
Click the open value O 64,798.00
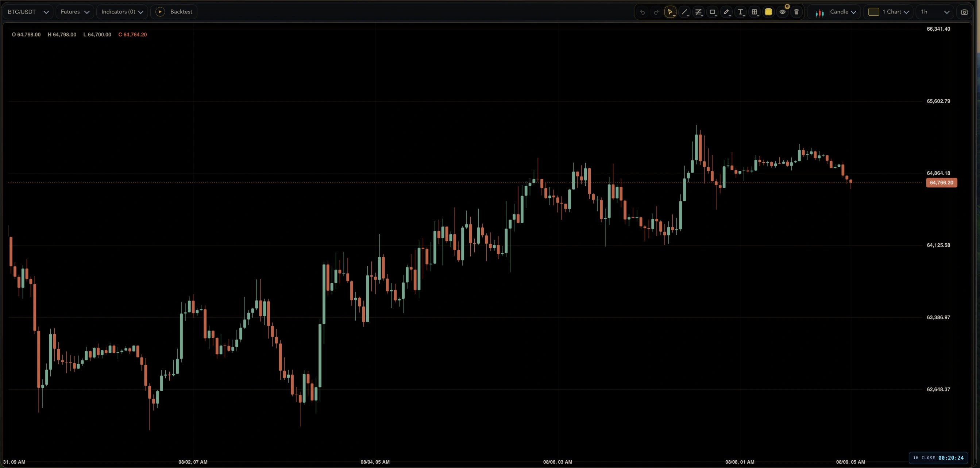tap(26, 35)
